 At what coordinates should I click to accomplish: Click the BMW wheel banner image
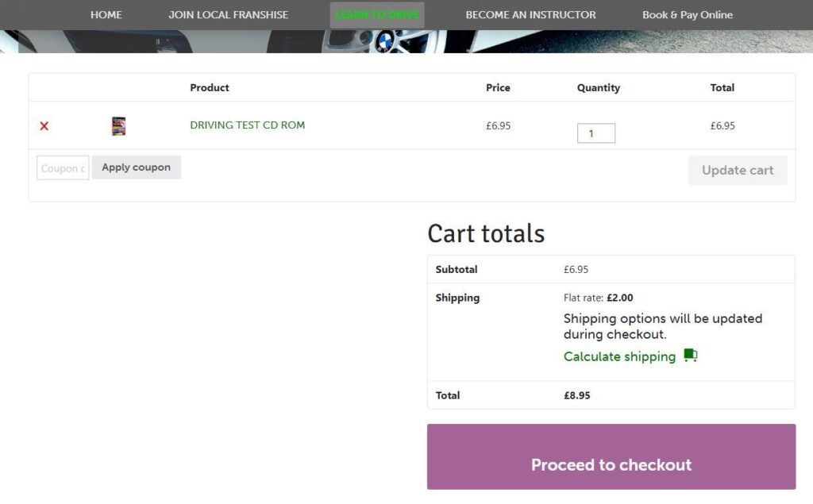click(x=406, y=41)
